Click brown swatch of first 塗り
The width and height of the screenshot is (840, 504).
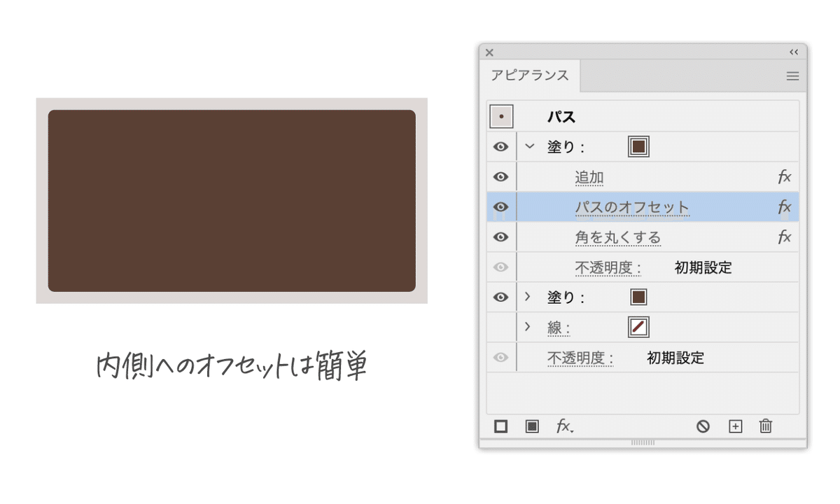pos(638,147)
